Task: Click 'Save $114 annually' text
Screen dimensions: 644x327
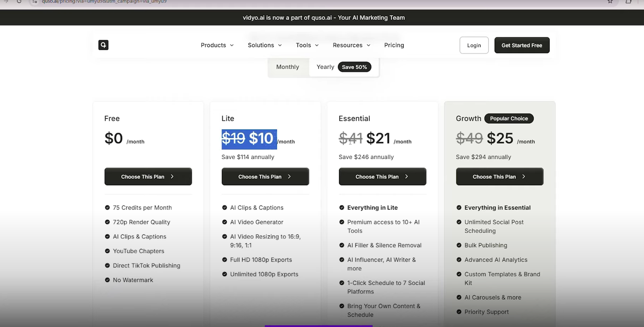Action: click(248, 157)
